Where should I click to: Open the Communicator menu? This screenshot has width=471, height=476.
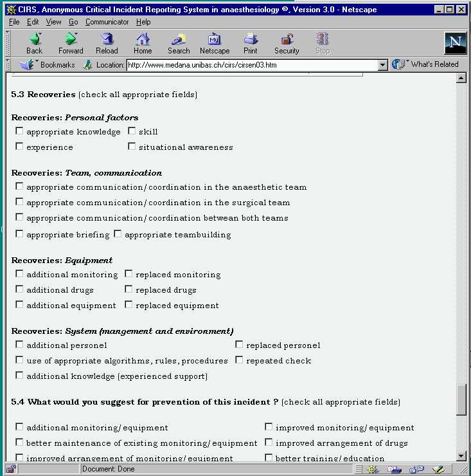107,22
